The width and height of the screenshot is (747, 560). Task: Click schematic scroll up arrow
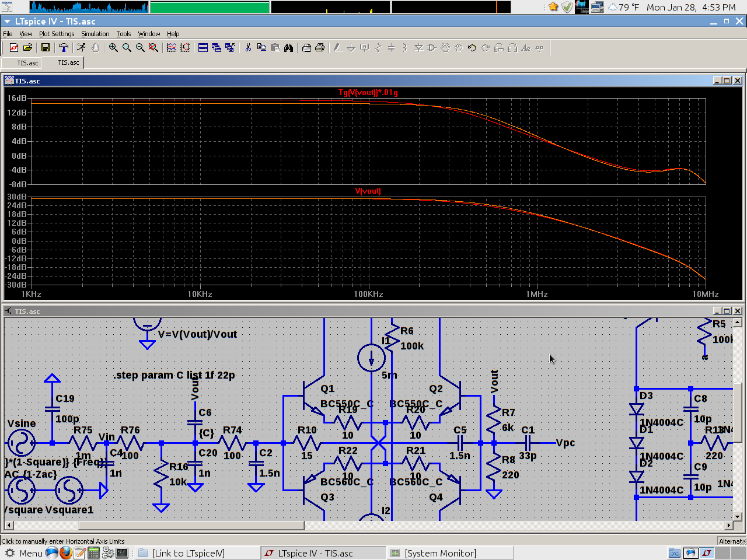click(x=738, y=323)
